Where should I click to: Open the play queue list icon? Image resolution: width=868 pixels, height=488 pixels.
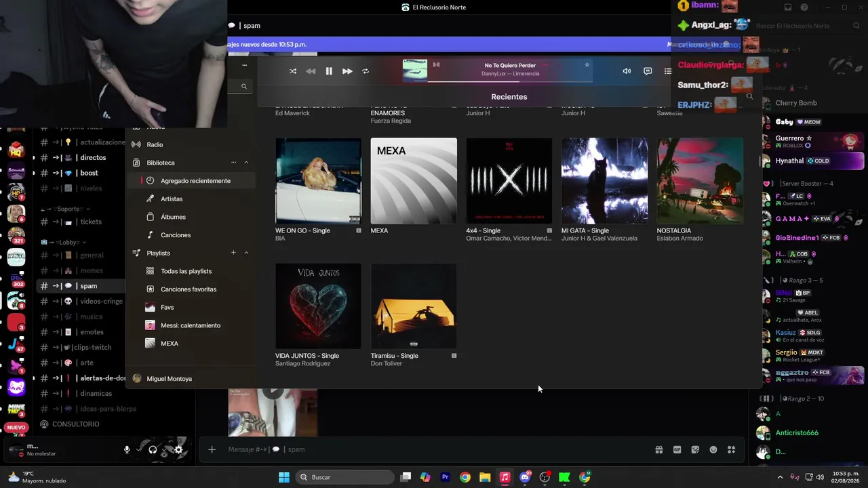(x=668, y=71)
